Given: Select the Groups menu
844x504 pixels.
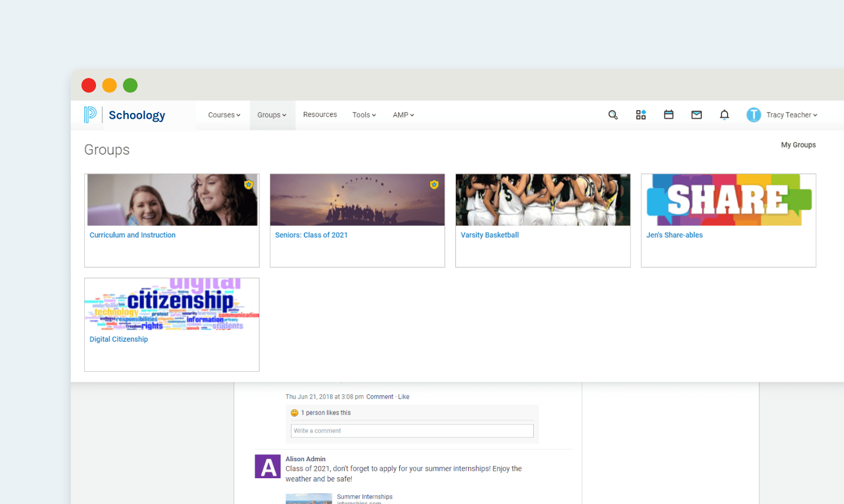Looking at the screenshot, I should [272, 115].
